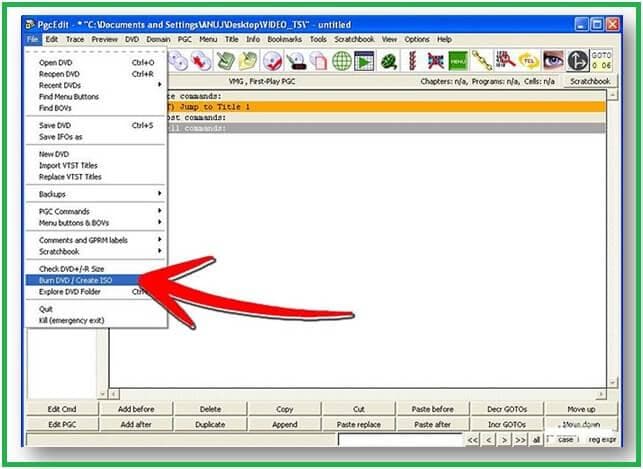Open the Trace menu
The width and height of the screenshot is (643, 469).
[x=75, y=39]
